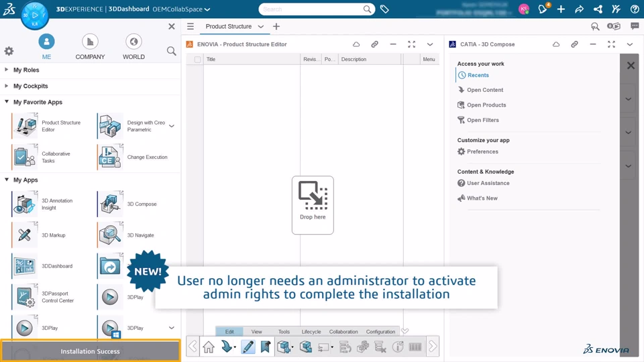Launch the 3D Compose app

click(111, 204)
